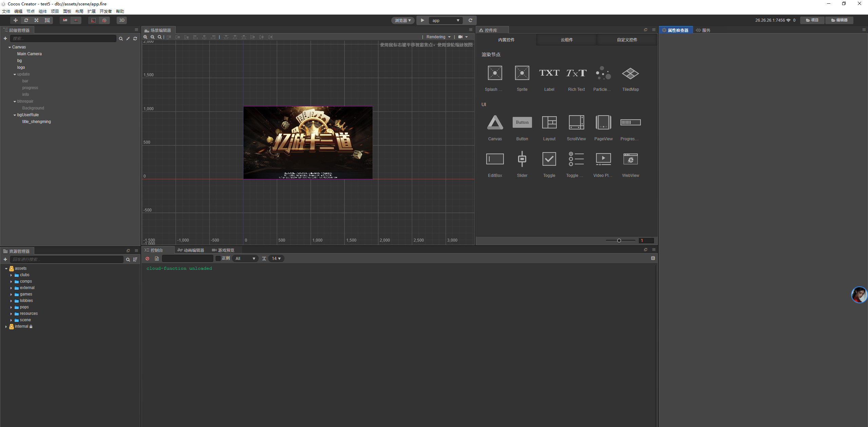868x427 pixels.
Task: Click the hierarchy search input field
Action: tap(63, 39)
